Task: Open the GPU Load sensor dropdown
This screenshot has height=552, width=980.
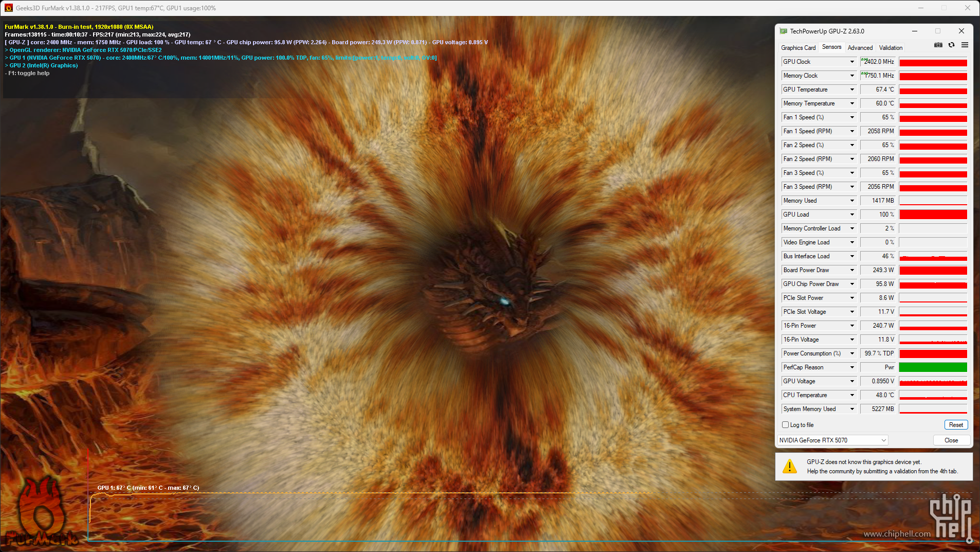Action: pos(852,215)
